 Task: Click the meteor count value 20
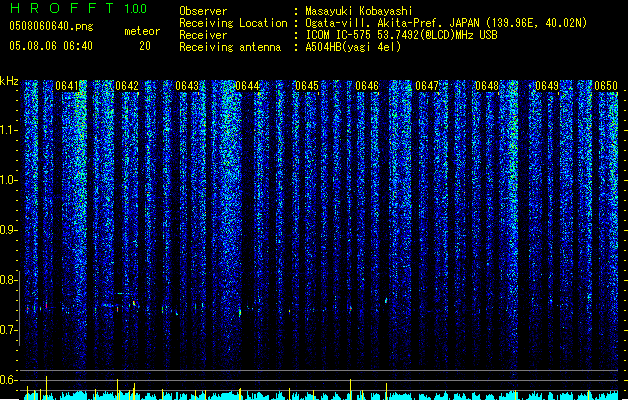[x=145, y=46]
